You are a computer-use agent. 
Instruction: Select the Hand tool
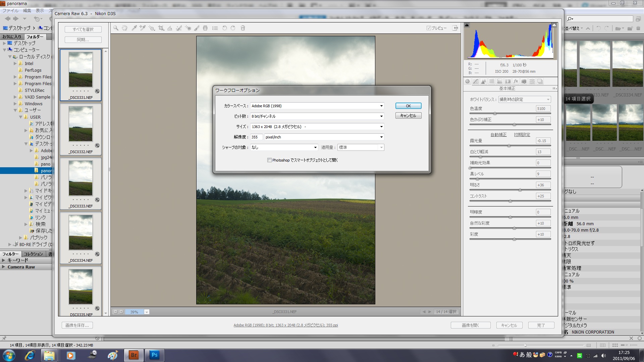tap(124, 28)
